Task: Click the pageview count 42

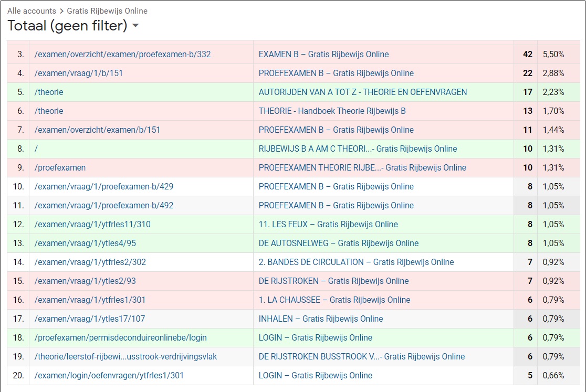Action: 528,54
